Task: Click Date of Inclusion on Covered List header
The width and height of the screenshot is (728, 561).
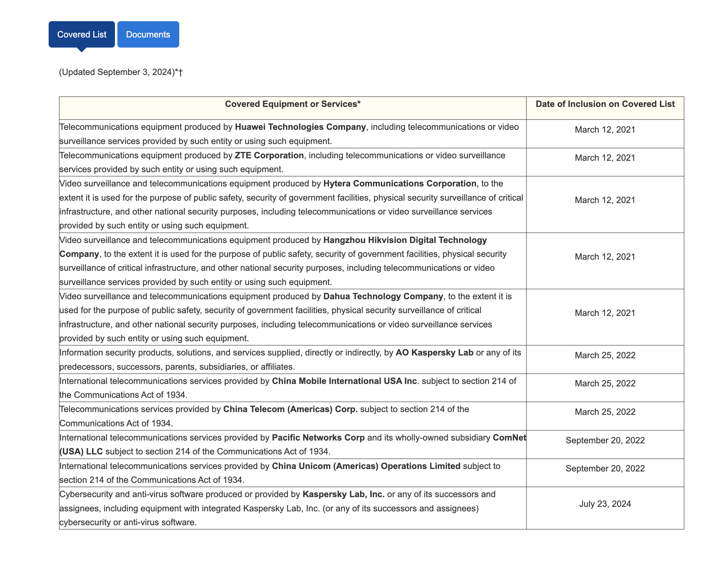Action: (605, 104)
